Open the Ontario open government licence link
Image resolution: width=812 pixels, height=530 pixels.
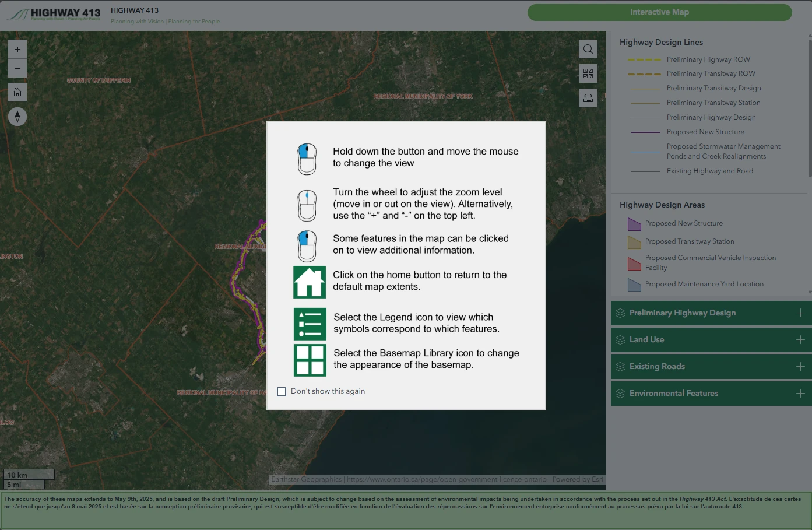pyautogui.click(x=447, y=479)
